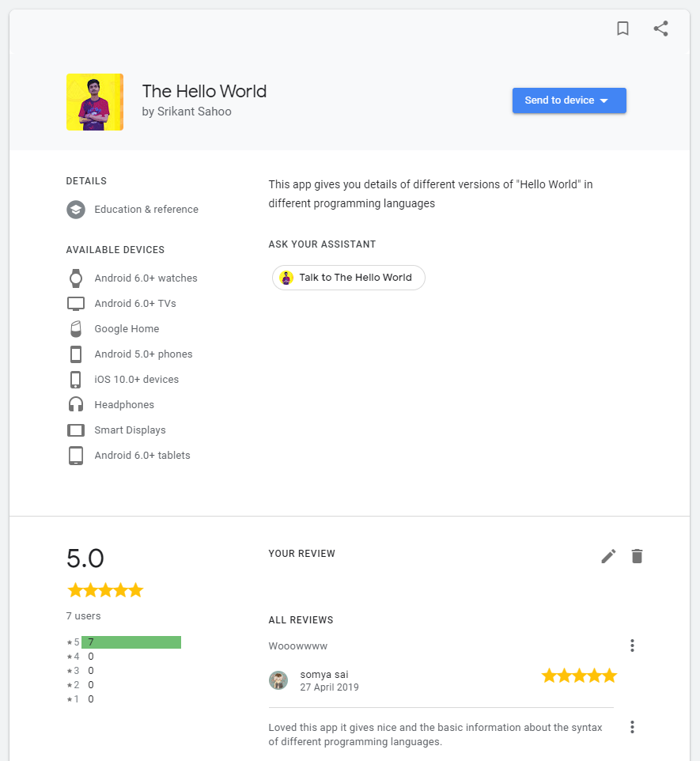
Task: Click The Hello World app thumbnail
Action: coord(94,102)
